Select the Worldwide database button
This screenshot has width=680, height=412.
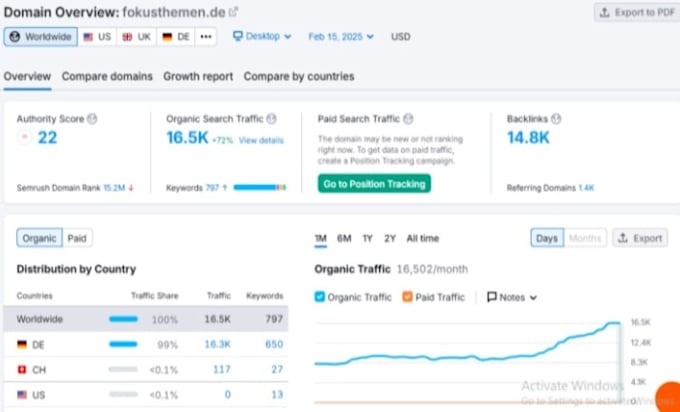point(41,37)
